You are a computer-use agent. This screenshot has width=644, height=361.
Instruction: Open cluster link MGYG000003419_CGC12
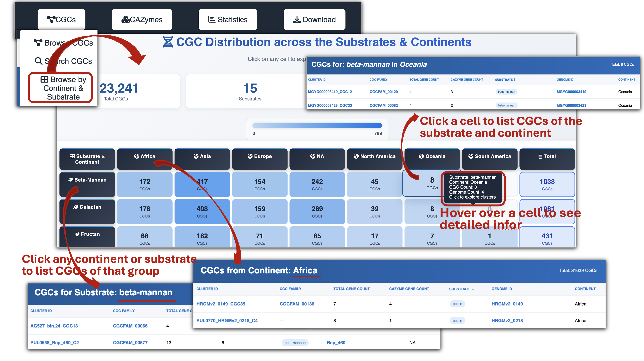(330, 92)
